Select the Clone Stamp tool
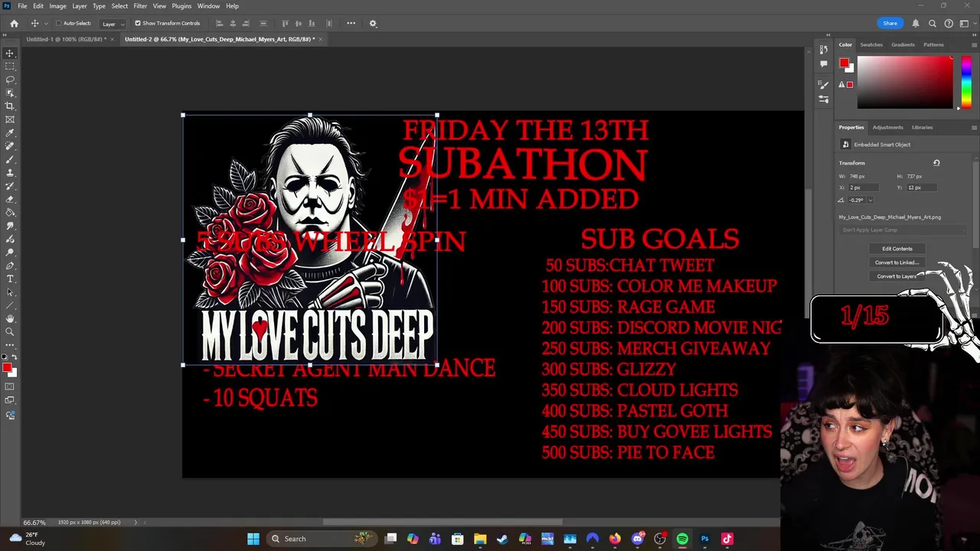Screen dimensions: 980x551 [10, 173]
